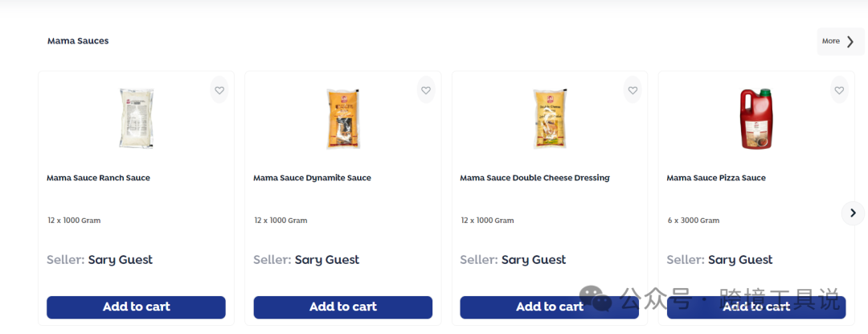Click Sary Guest seller on Ranch Sauce
Viewport: 868px width, 334px height.
pyautogui.click(x=120, y=260)
